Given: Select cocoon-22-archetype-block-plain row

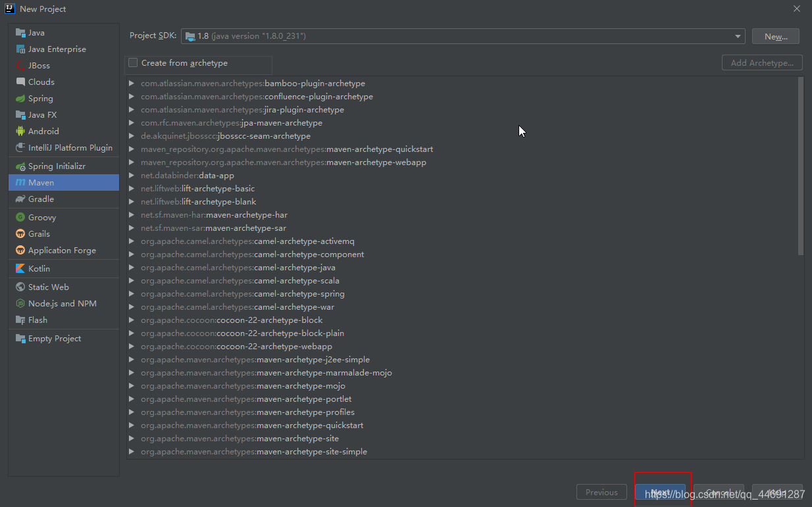Looking at the screenshot, I should coord(462,333).
